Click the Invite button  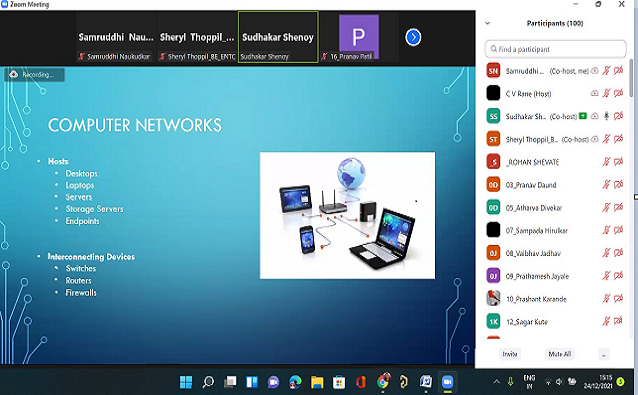(x=510, y=354)
